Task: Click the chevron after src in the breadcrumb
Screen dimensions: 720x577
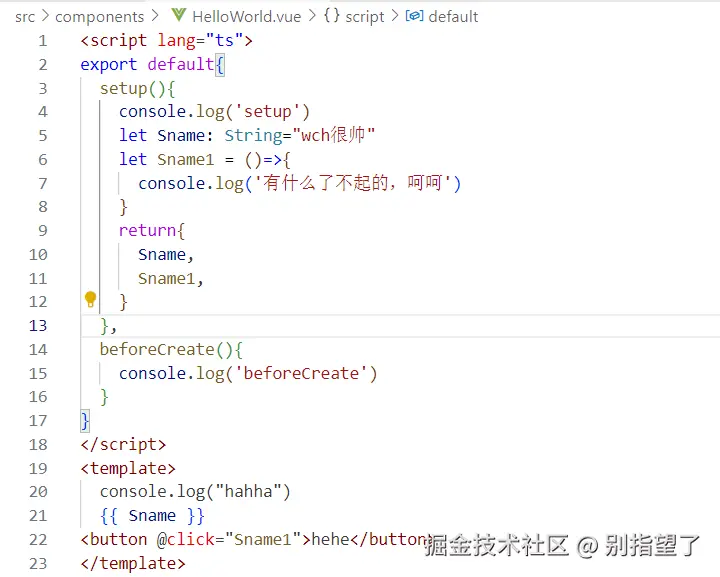Action: (45, 16)
